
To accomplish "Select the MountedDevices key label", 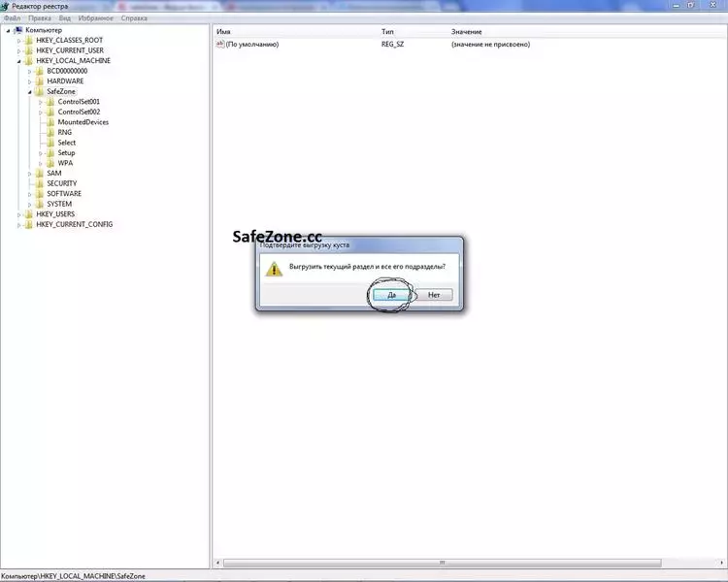I will (x=83, y=122).
